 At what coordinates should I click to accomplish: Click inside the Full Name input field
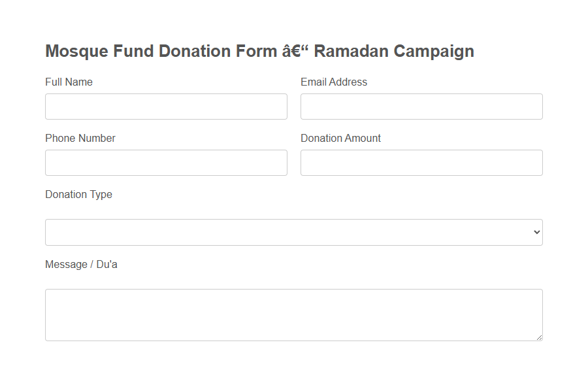click(166, 106)
